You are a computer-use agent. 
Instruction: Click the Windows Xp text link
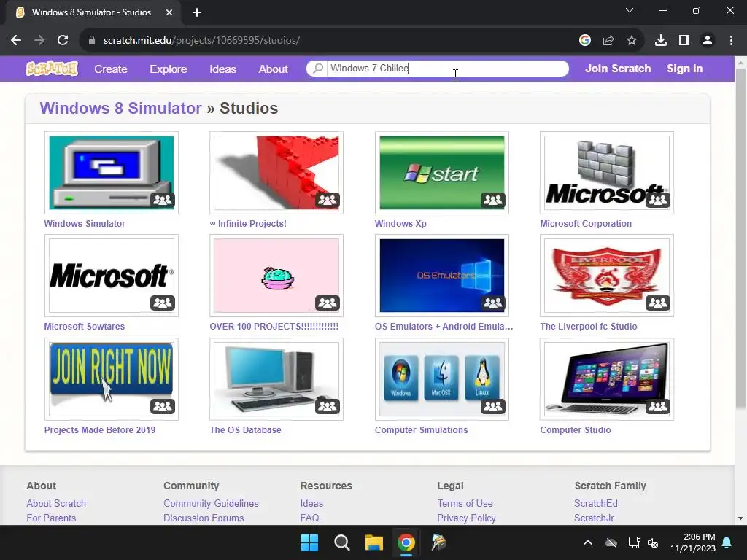click(x=400, y=223)
